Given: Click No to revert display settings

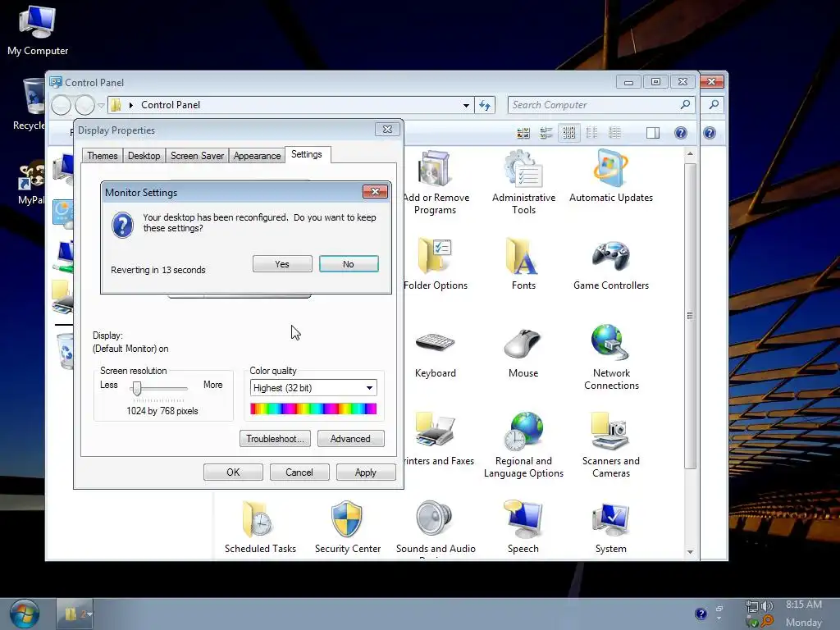Looking at the screenshot, I should pyautogui.click(x=349, y=264).
